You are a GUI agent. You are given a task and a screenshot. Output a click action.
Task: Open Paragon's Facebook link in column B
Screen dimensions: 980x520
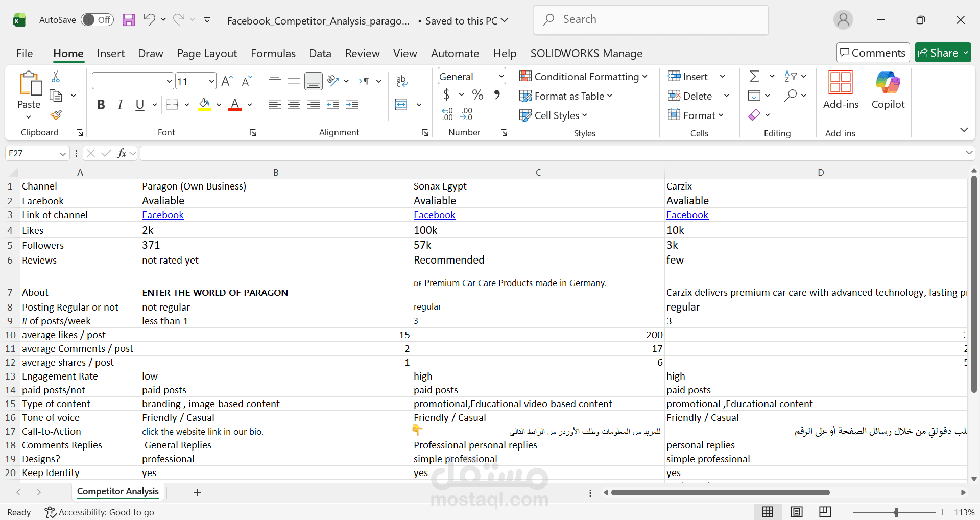coord(163,215)
